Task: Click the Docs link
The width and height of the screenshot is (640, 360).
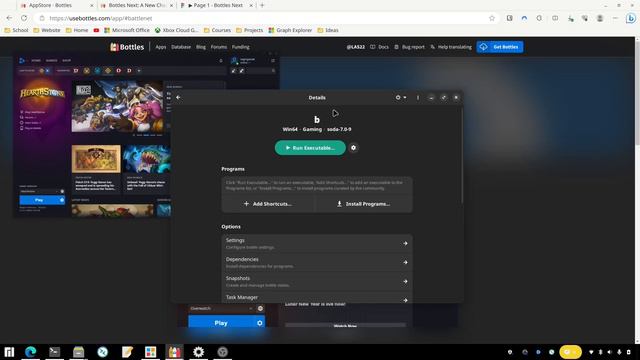Action: pos(379,47)
